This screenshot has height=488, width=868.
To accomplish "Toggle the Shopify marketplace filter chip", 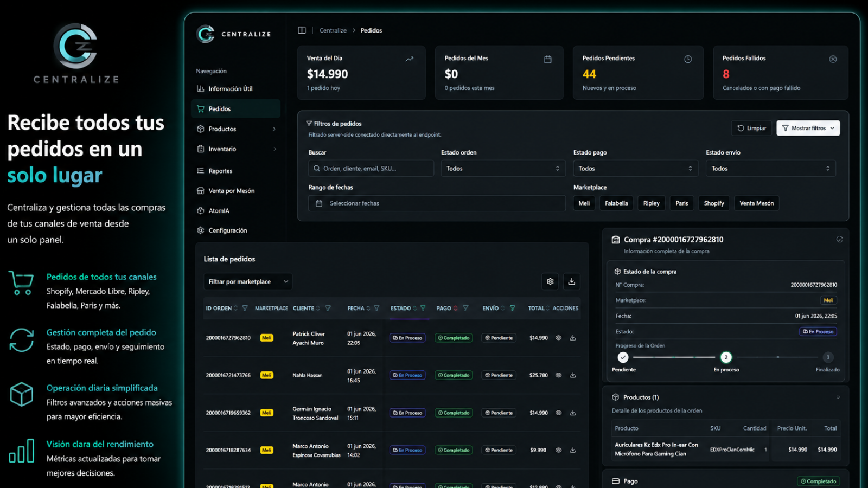I will (x=714, y=203).
